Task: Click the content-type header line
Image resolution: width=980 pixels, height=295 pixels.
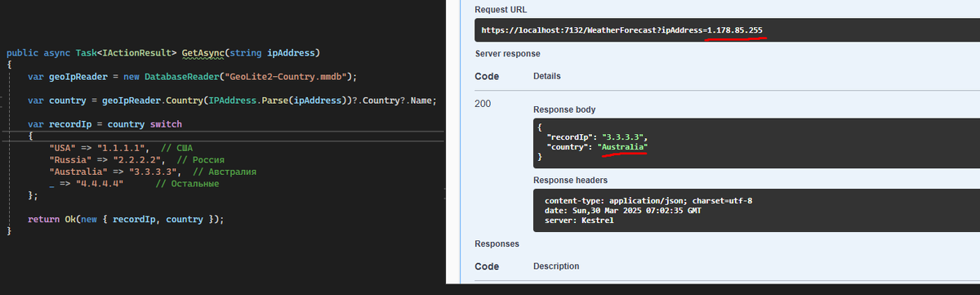Action: (648, 200)
